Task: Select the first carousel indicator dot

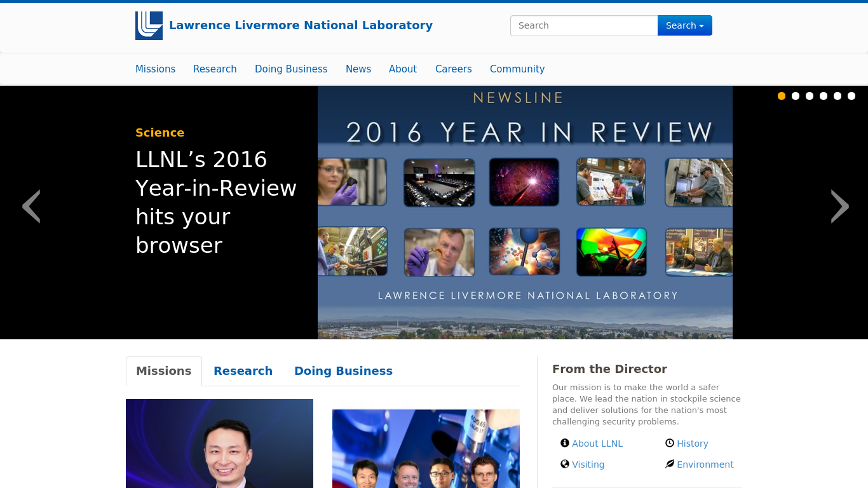Action: tap(782, 96)
